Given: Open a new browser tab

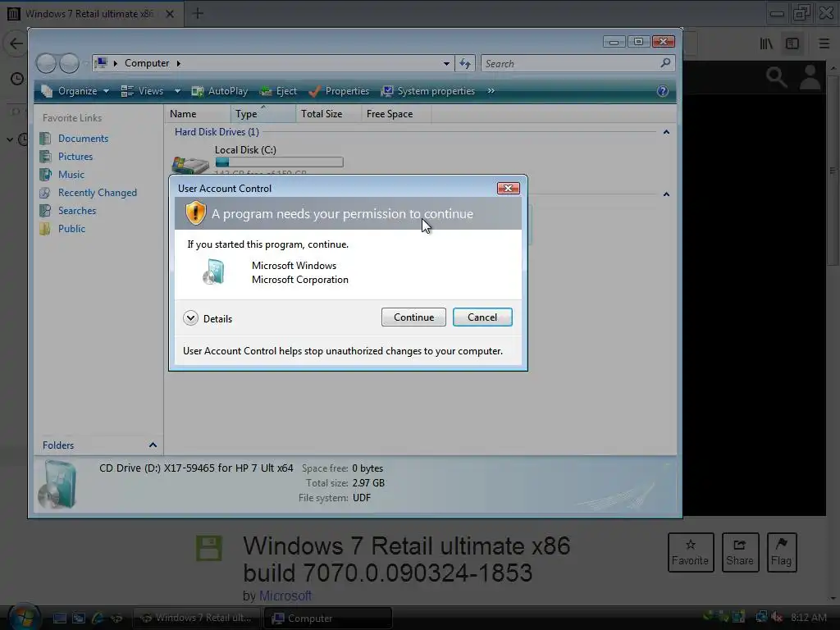Looking at the screenshot, I should [198, 13].
